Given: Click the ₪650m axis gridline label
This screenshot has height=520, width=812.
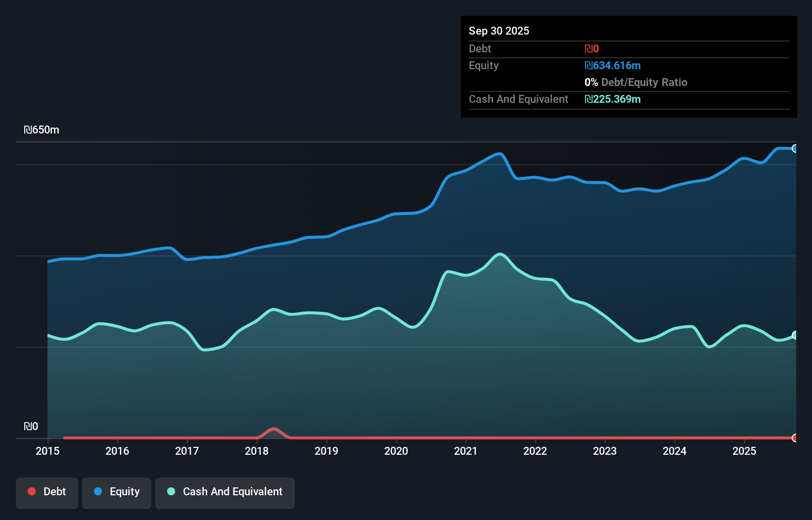Looking at the screenshot, I should click(x=42, y=130).
